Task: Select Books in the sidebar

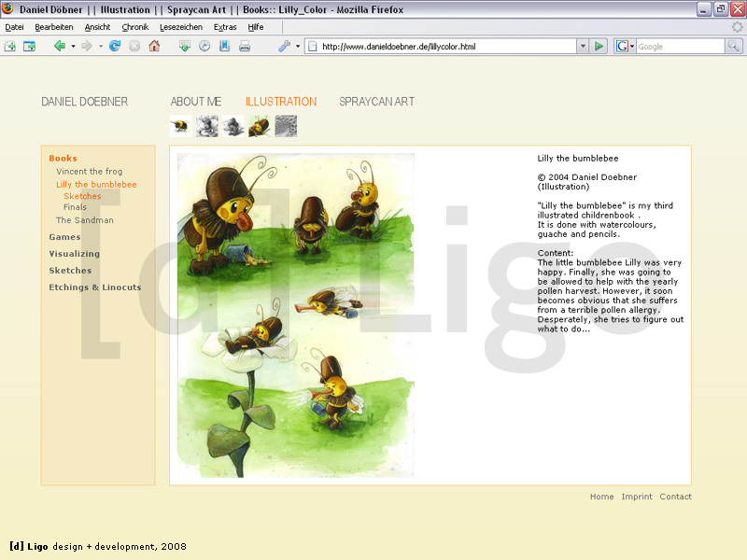Action: (63, 158)
